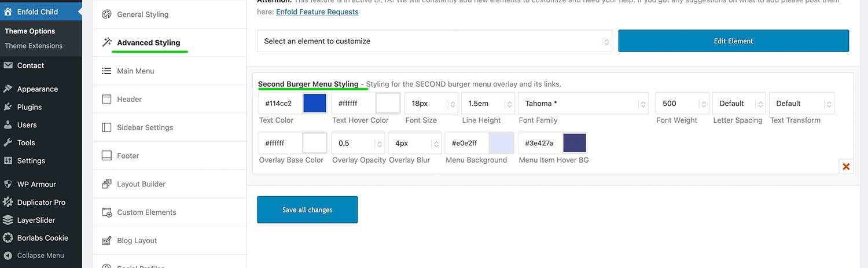Click the Menu Item Hover BG swatch
868x268 pixels.
pos(575,143)
